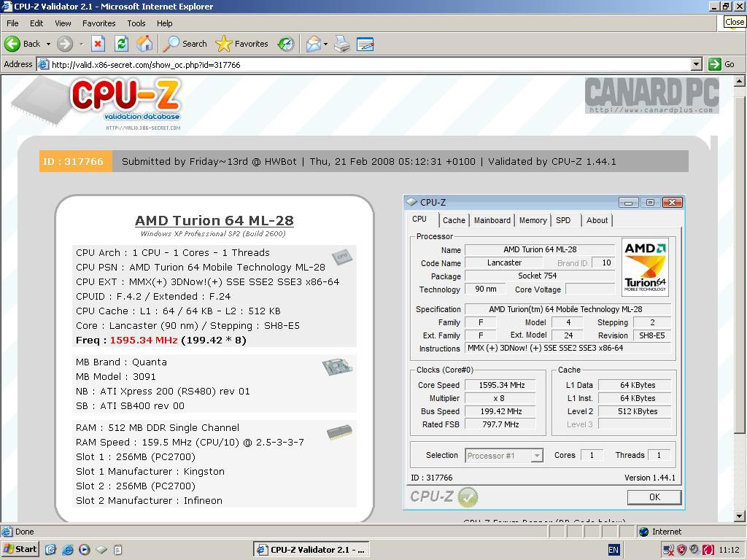The height and width of the screenshot is (560, 747).
Task: Click the Edit page icon in toolbar
Action: click(365, 44)
